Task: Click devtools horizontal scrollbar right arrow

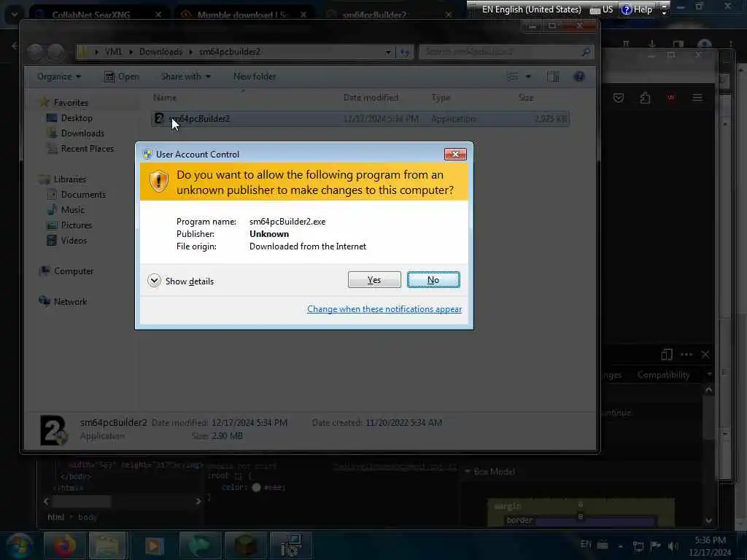Action: [x=198, y=501]
